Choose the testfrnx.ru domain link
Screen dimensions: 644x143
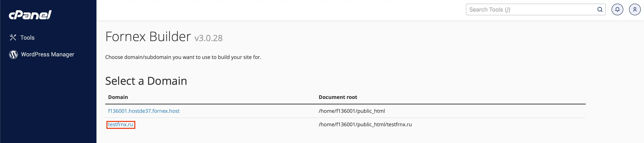click(120, 124)
